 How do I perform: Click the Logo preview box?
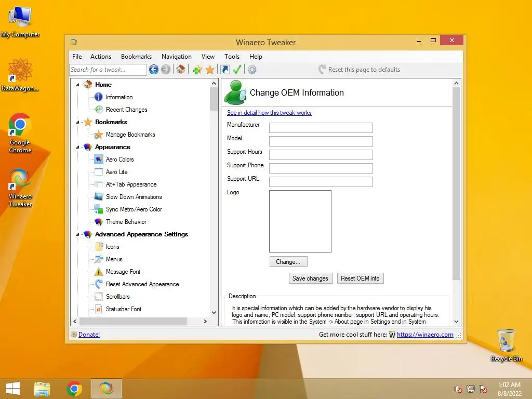(x=300, y=221)
